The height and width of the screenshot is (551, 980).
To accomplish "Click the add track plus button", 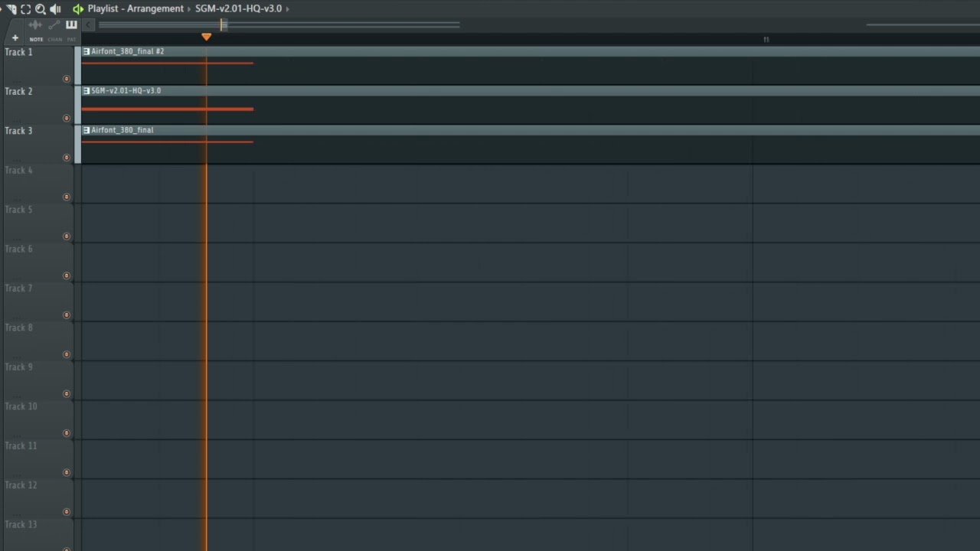I will point(15,37).
